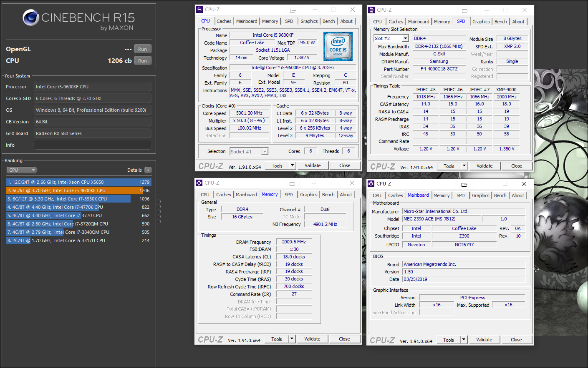Image resolution: width=588 pixels, height=368 pixels.
Task: Minimize-to-tray icon in Mainboard CPU-Z window
Action: (x=464, y=184)
